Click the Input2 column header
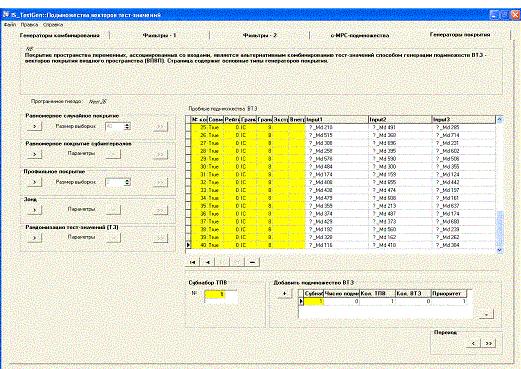Image resolution: width=521 pixels, height=369 pixels. pyautogui.click(x=400, y=119)
